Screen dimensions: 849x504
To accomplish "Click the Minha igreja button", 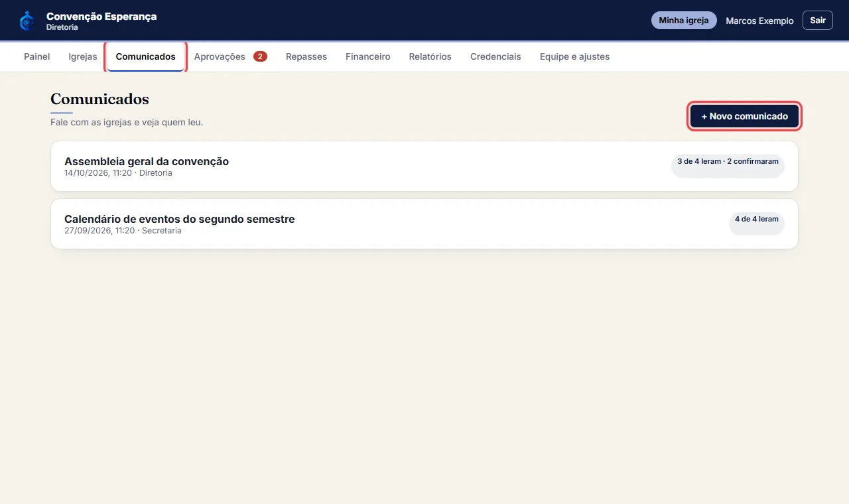I will click(x=684, y=21).
